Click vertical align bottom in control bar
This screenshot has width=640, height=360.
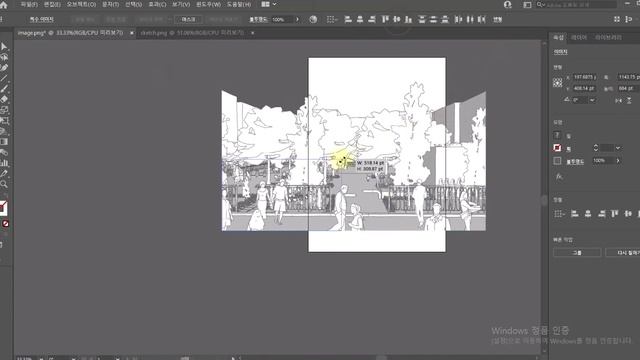(408, 19)
